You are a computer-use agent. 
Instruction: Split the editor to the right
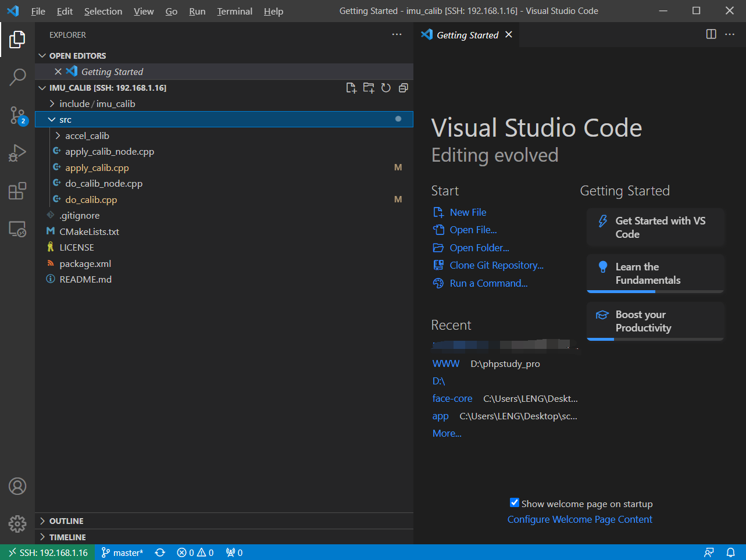tap(711, 34)
